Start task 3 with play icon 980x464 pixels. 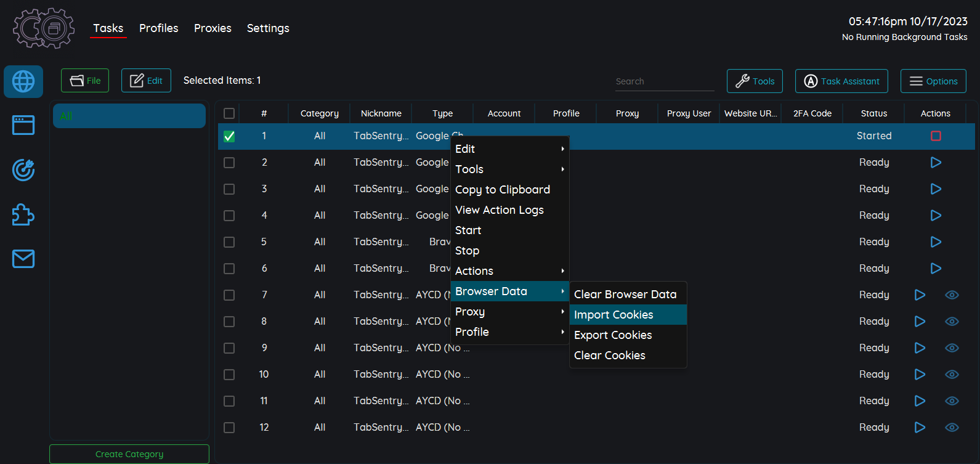coord(936,189)
